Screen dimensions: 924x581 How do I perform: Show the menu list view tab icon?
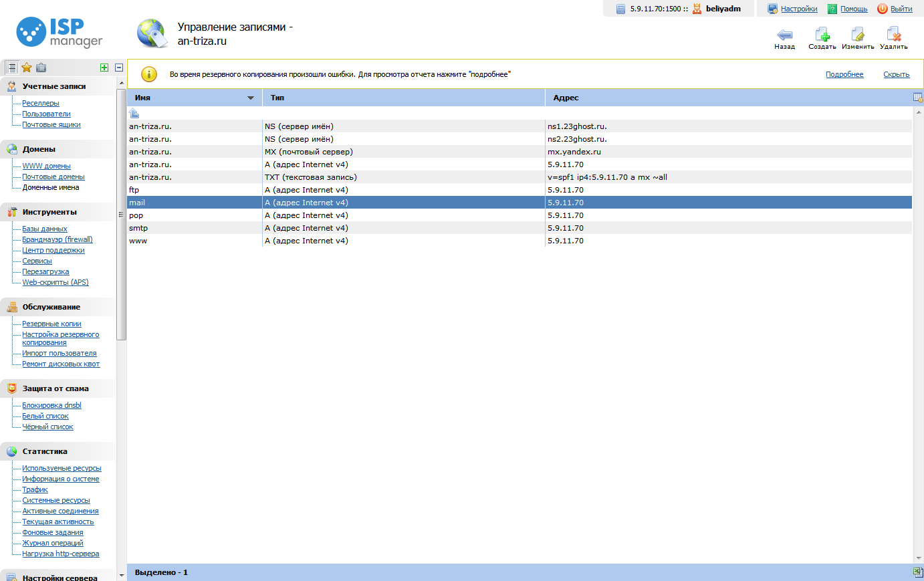[x=11, y=68]
